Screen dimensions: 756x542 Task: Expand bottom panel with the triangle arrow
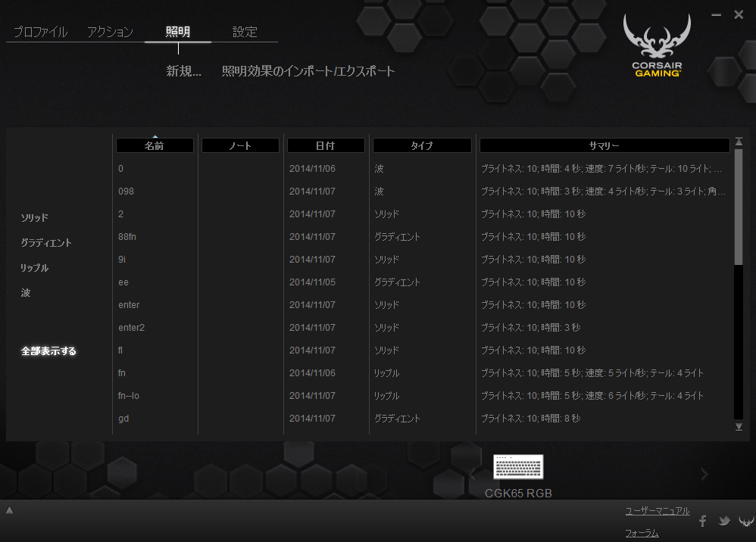10,510
